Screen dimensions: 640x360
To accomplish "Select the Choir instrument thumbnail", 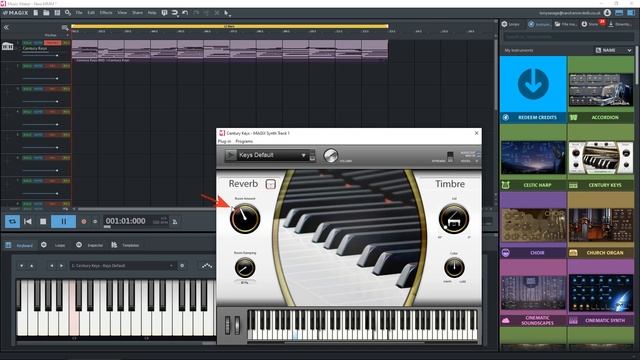I will 533,225.
